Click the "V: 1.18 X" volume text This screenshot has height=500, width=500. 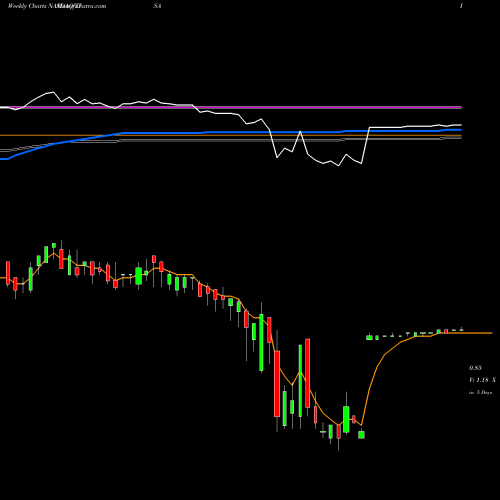pyautogui.click(x=482, y=380)
